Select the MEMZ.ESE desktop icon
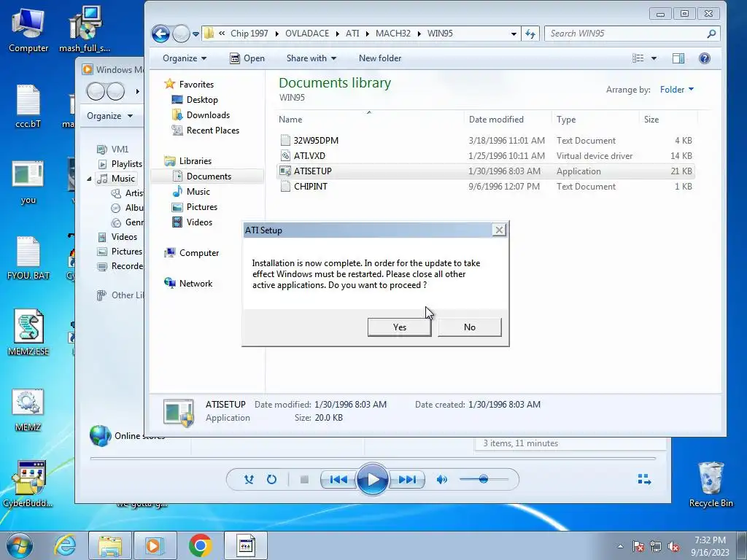 point(28,332)
